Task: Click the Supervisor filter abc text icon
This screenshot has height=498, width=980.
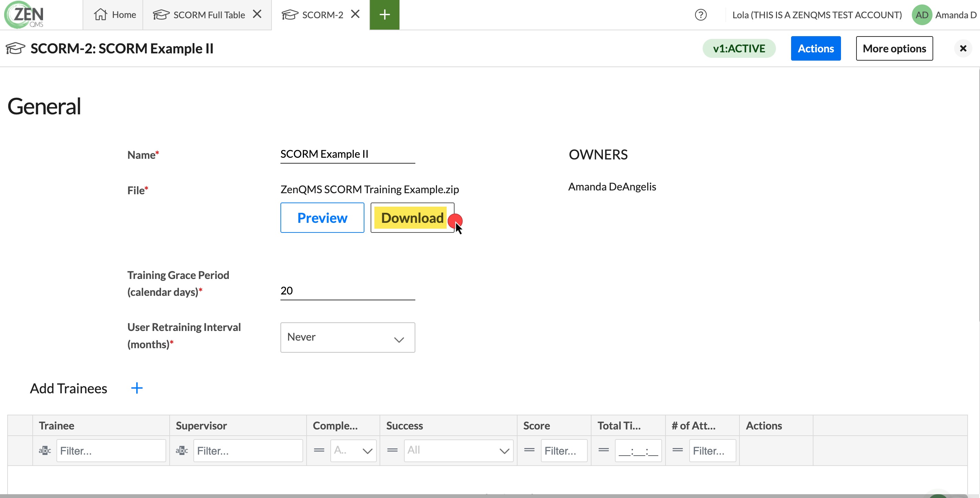Action: [x=181, y=450]
